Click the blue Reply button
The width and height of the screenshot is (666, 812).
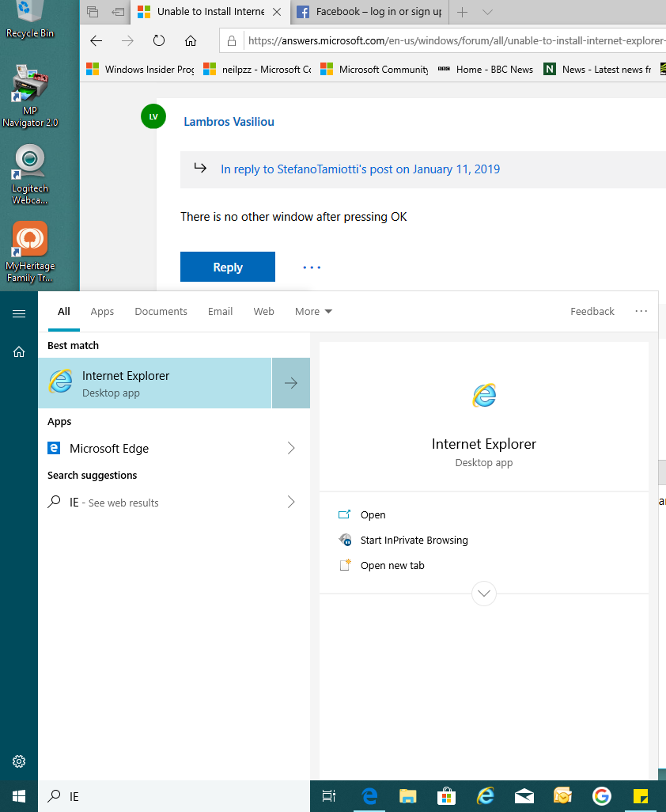coord(228,267)
